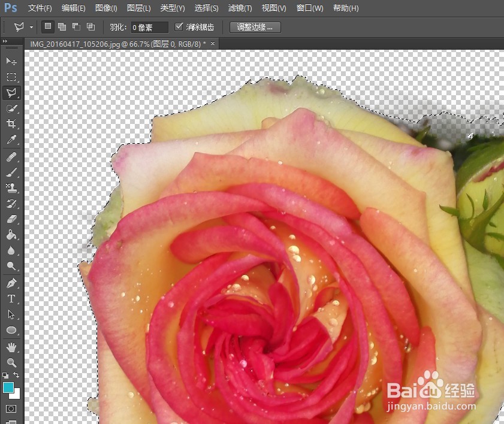Open the 类型(Y) menu
Viewport: 504px width, 424px height.
point(172,8)
